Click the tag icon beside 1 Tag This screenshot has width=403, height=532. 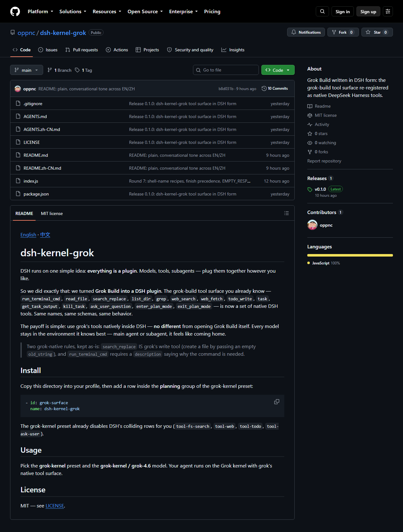77,70
